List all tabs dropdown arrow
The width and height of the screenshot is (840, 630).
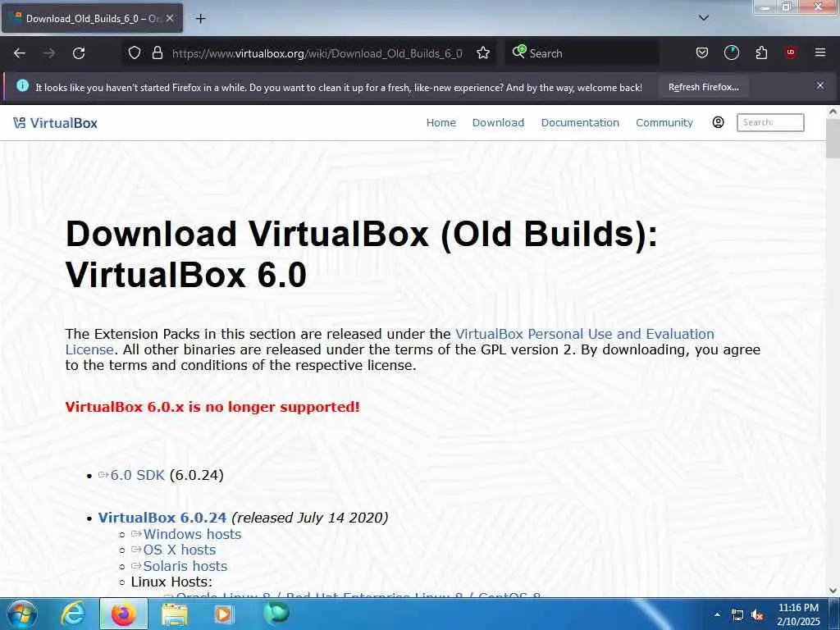pos(703,18)
